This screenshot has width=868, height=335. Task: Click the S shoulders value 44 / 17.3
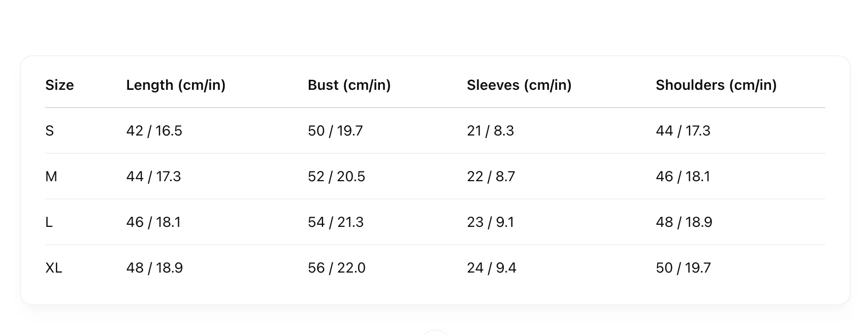tap(683, 131)
